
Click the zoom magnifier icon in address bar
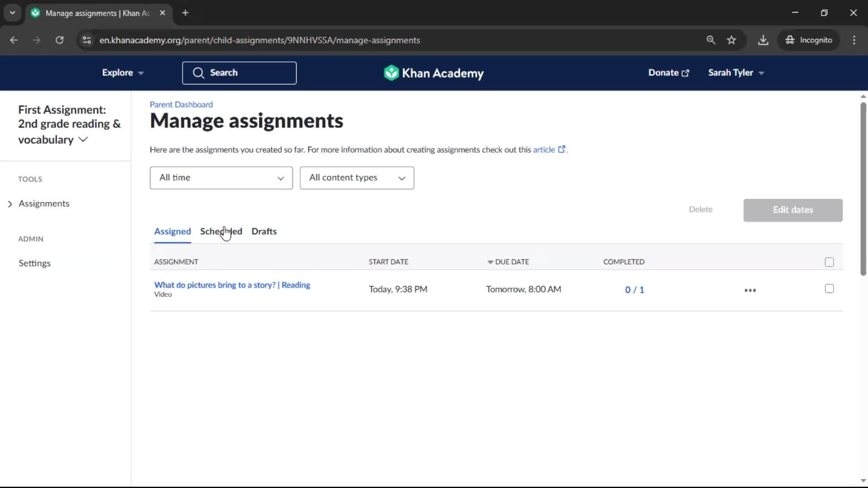[x=711, y=40]
